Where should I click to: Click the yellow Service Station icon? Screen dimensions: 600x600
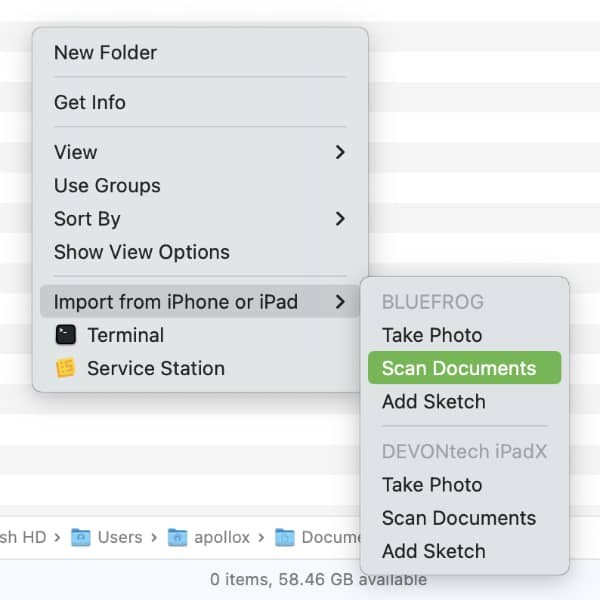coord(66,369)
